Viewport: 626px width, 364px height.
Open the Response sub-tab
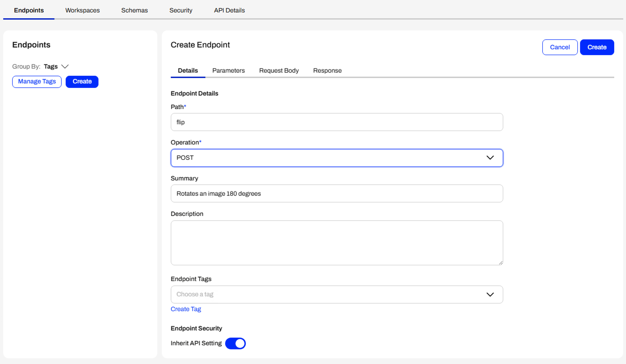coord(327,71)
